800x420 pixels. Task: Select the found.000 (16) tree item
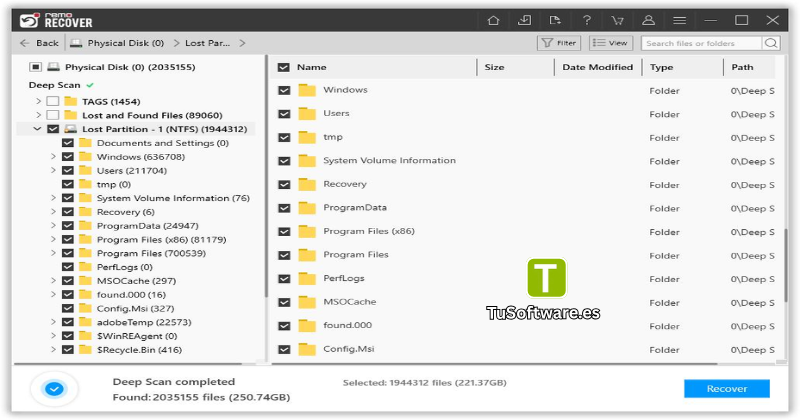click(x=131, y=294)
